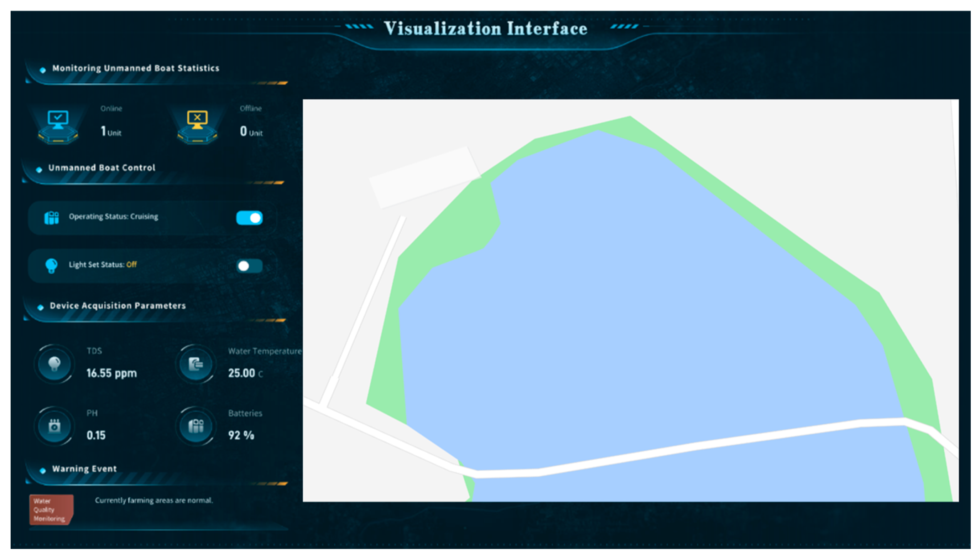Screen dimensions: 980x559
Task: Open Device Acquisition Parameters section header
Action: click(118, 306)
